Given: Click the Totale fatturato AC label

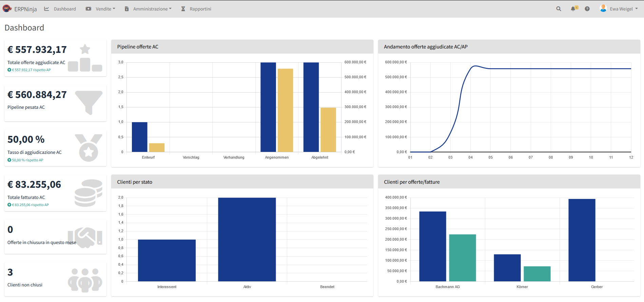Looking at the screenshot, I should click(x=26, y=198).
